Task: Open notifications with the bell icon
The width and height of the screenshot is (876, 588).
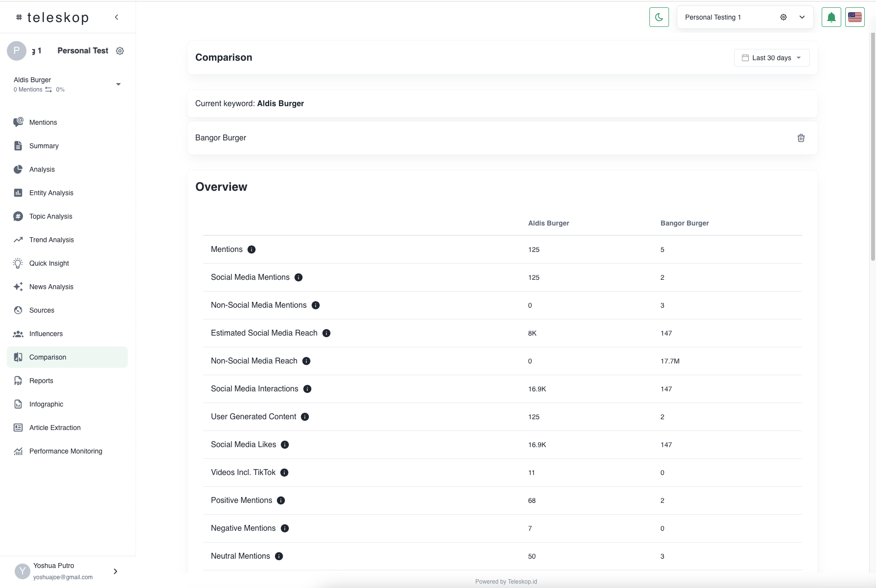Action: coord(831,17)
